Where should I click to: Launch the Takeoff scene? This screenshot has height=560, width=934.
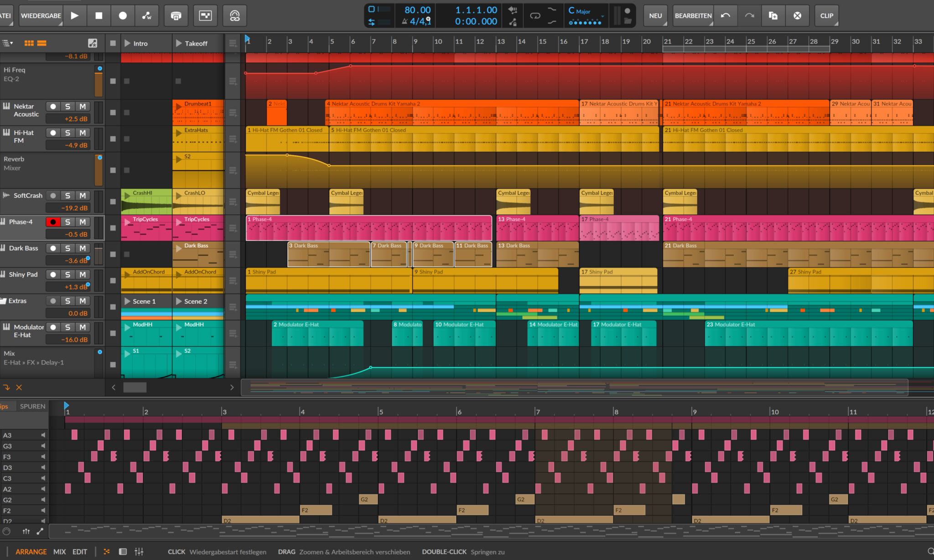pyautogui.click(x=179, y=43)
